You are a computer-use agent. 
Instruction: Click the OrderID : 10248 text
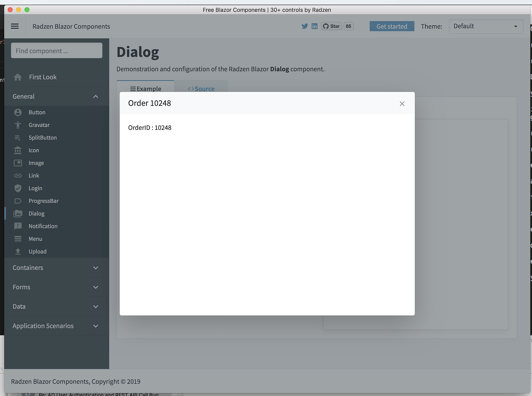(x=150, y=128)
